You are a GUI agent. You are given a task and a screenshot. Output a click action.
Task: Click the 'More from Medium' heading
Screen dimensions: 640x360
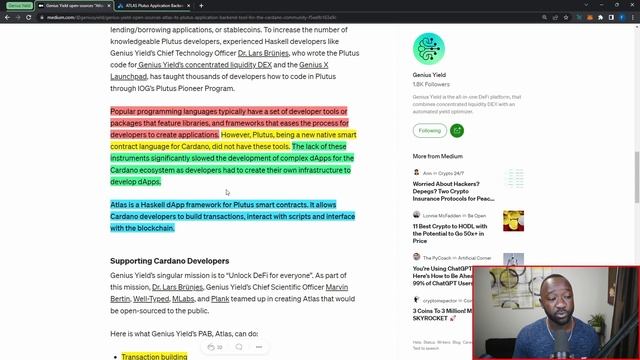(x=438, y=156)
